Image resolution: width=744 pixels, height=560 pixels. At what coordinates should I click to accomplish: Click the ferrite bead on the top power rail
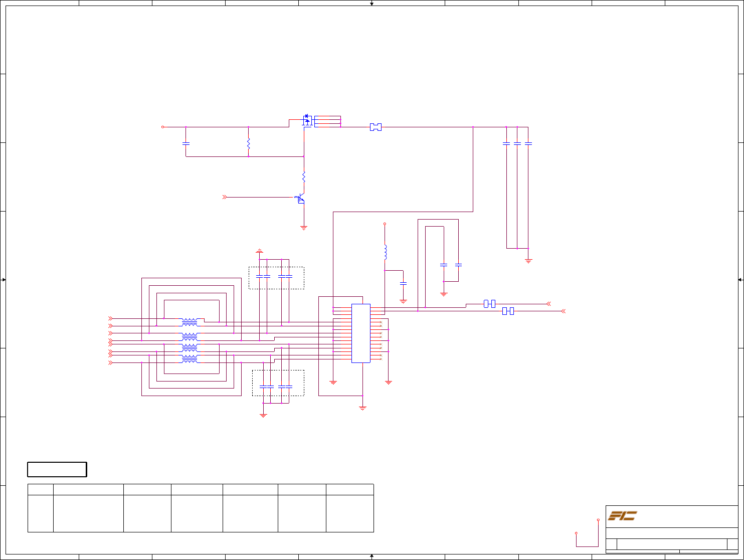click(x=376, y=127)
